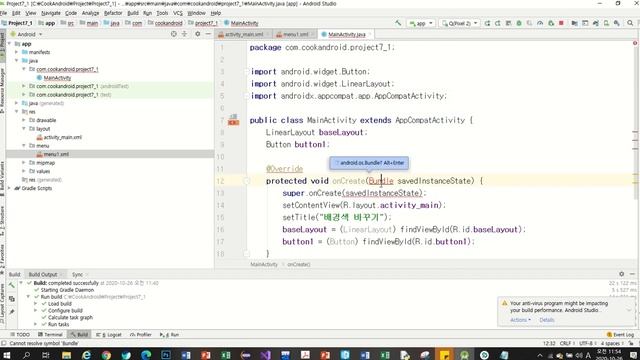Hide the Project panel with minus icon
The height and width of the screenshot is (360, 640).
208,34
